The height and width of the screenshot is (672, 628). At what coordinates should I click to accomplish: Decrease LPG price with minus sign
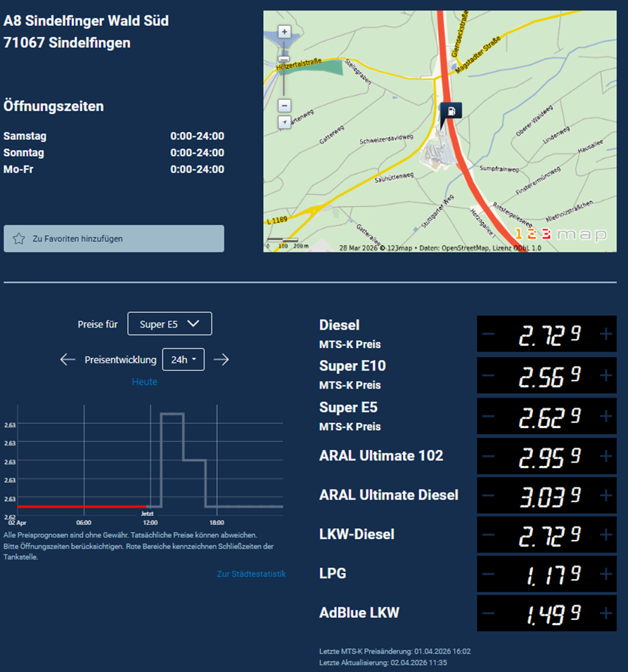489,574
